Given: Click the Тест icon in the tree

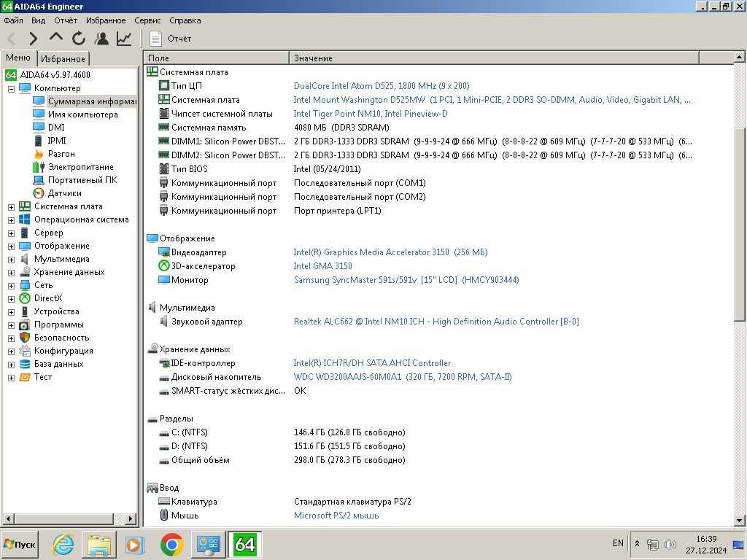Looking at the screenshot, I should click(x=25, y=377).
